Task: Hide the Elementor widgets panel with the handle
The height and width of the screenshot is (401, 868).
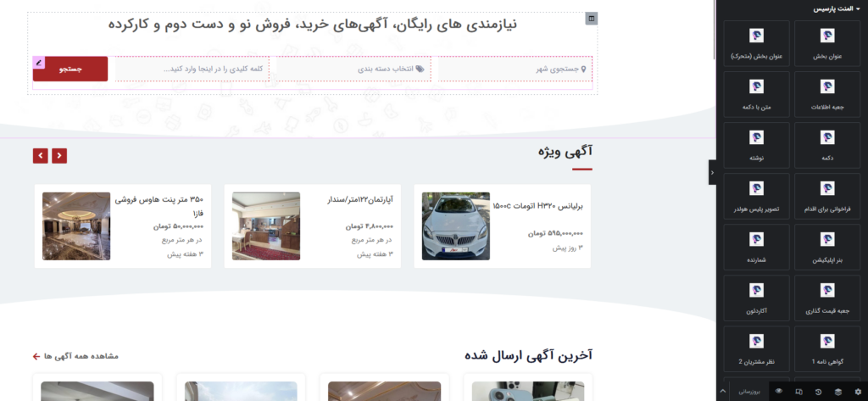Action: 713,173
